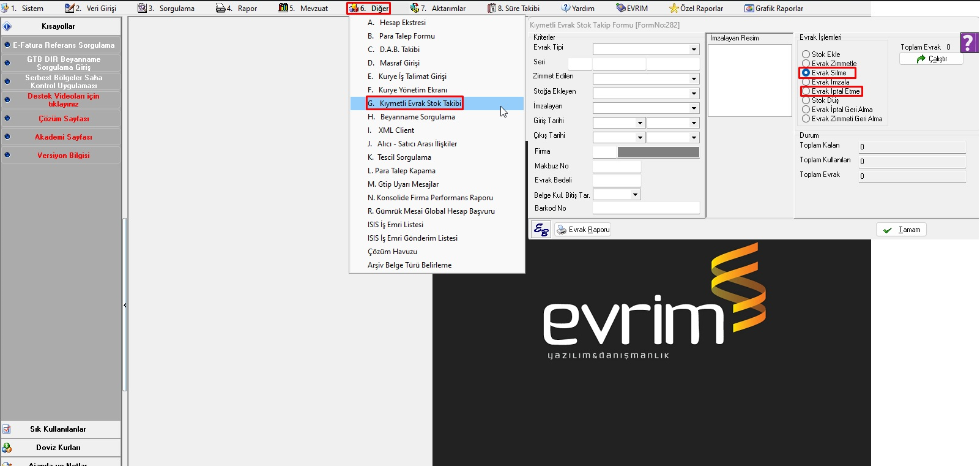
Task: Choose Masraf Girişi menu entry
Action: [437, 63]
